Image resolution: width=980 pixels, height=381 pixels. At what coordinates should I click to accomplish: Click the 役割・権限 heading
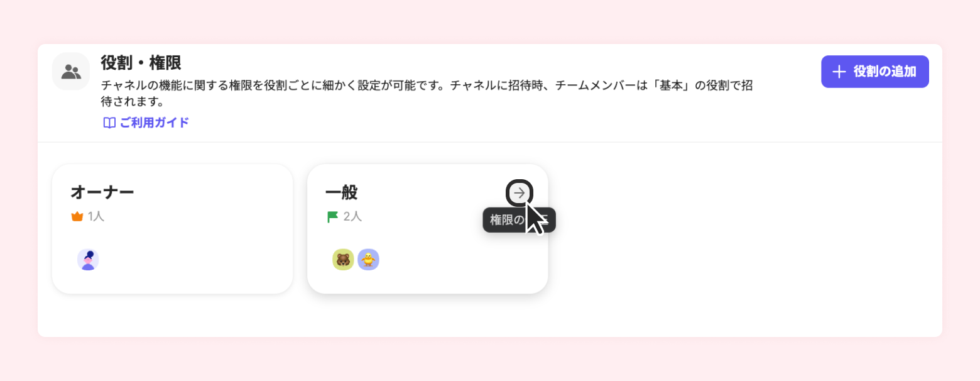tap(141, 63)
